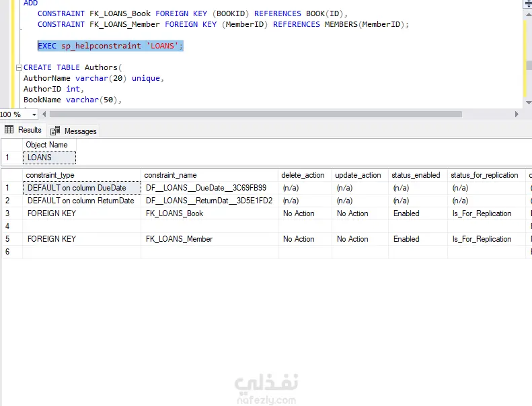Click the delete_action column header
The width and height of the screenshot is (532, 406).
[x=305, y=175]
